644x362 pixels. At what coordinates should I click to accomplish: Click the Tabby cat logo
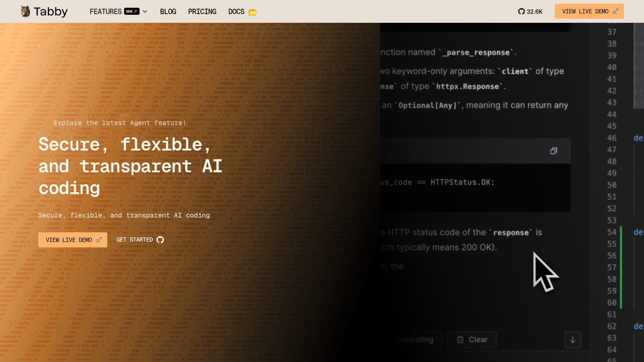(x=25, y=11)
